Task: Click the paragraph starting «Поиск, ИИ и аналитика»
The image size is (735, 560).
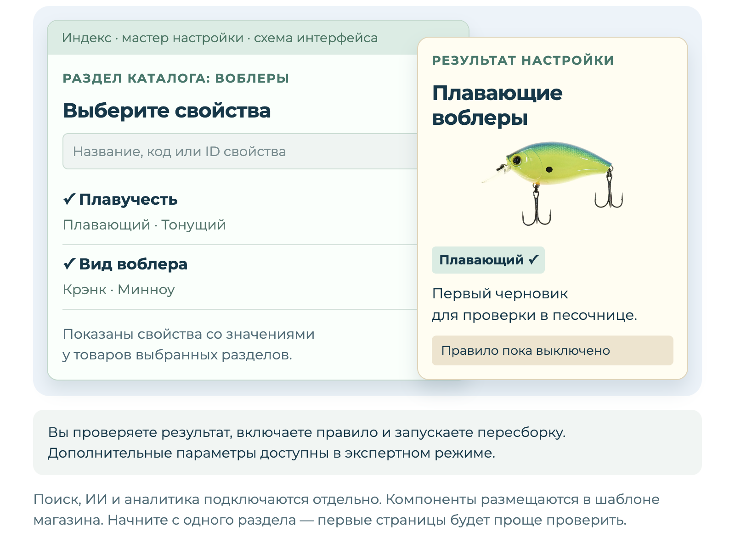Action: click(347, 510)
